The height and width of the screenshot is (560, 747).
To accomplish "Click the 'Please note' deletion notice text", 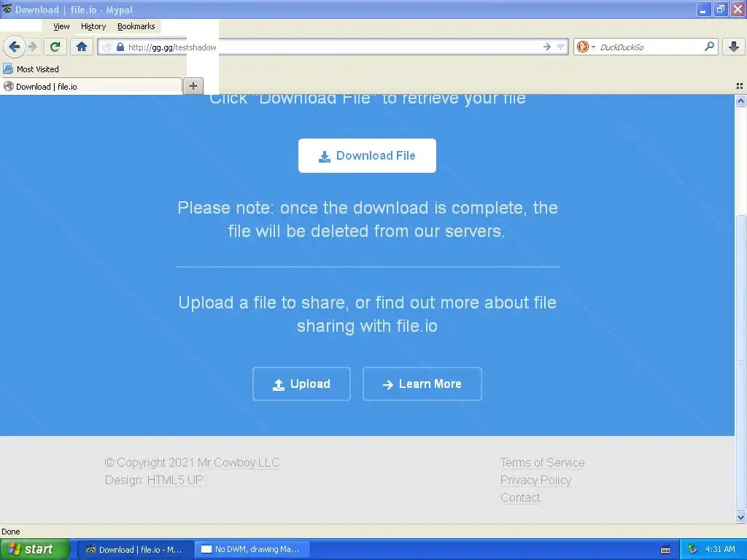I will (368, 219).
